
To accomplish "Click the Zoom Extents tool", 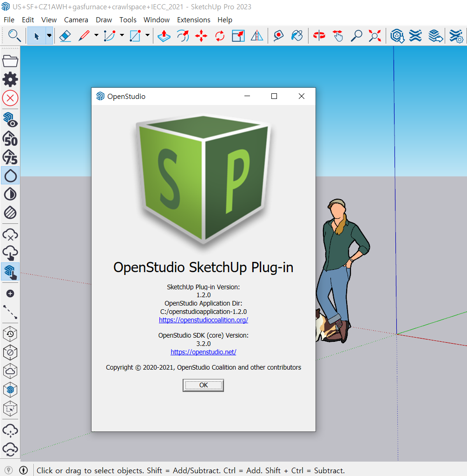I will pos(375,36).
